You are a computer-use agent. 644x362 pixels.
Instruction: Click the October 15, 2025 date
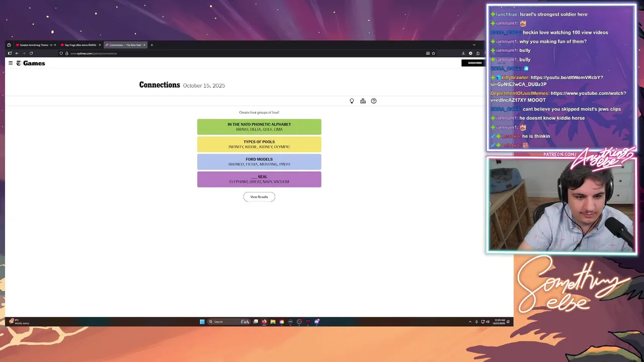click(204, 85)
